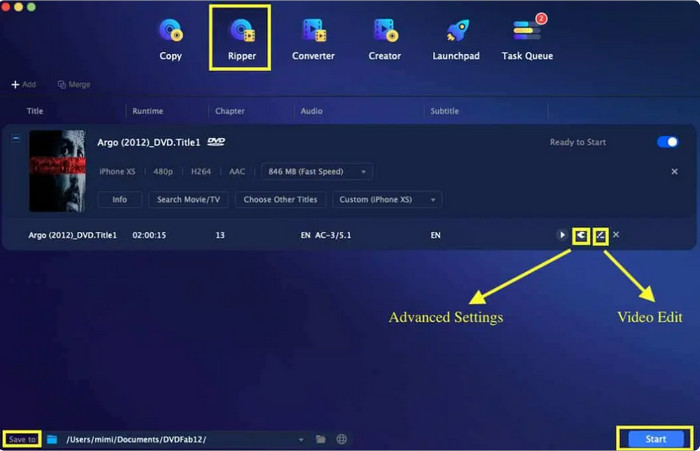Click the Argo (2012)_DVD.Title1 heading
Screen dimensions: 700x451
click(x=149, y=142)
